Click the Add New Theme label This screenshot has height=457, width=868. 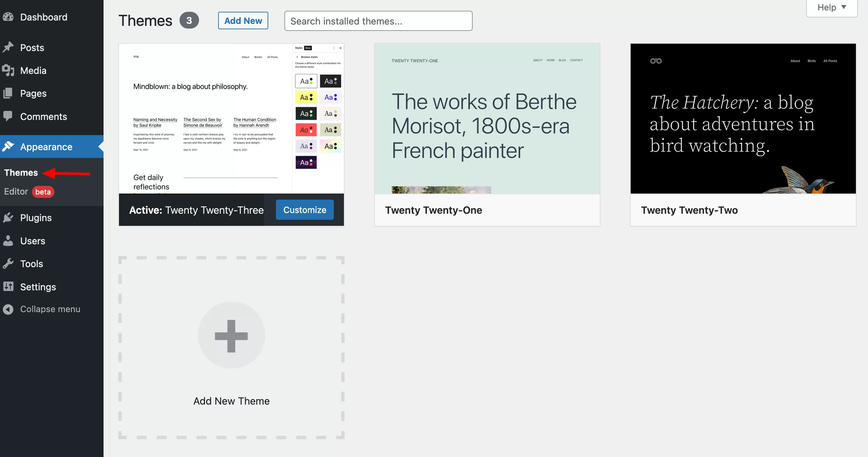pos(232,401)
